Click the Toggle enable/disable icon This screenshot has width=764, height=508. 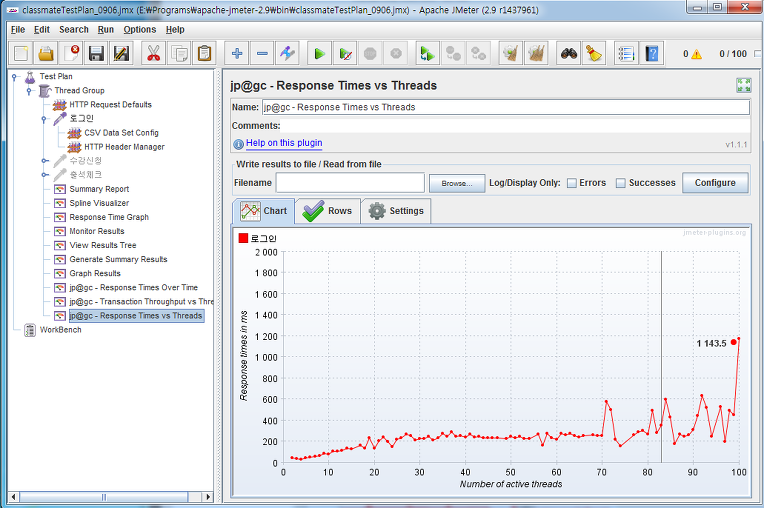pyautogui.click(x=287, y=53)
